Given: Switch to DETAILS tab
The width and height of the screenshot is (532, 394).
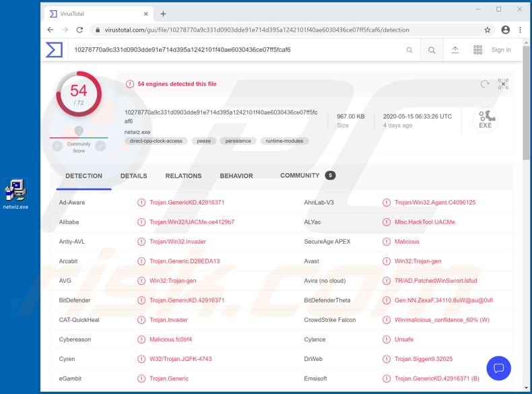Looking at the screenshot, I should [134, 176].
